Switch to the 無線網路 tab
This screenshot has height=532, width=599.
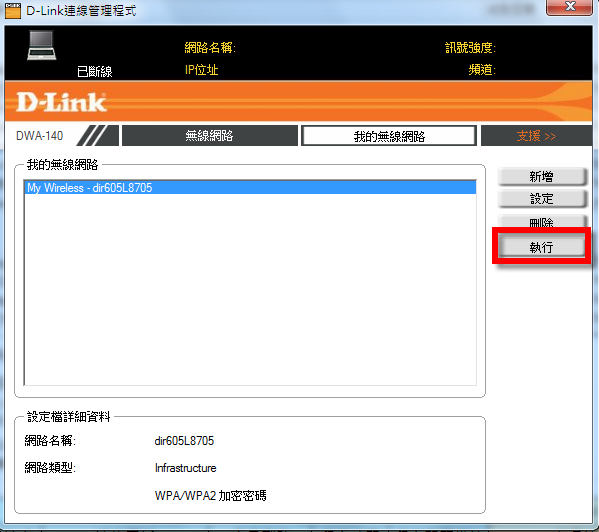(x=209, y=136)
